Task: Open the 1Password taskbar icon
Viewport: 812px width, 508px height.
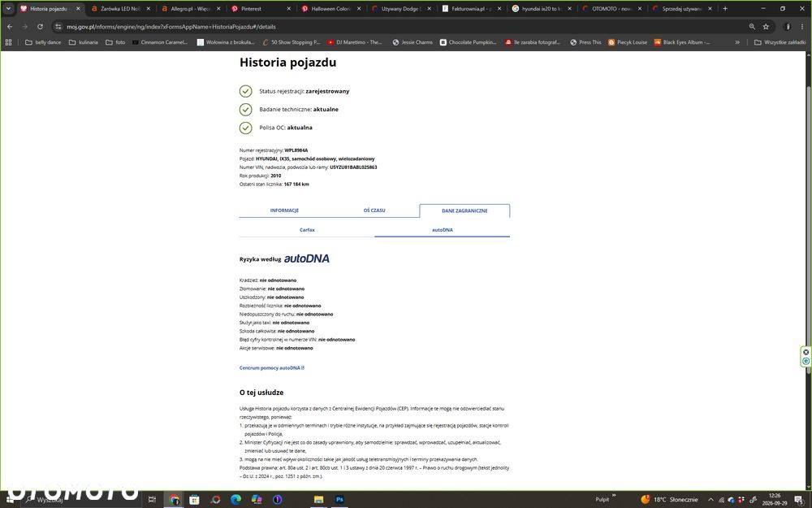Action: click(x=278, y=499)
